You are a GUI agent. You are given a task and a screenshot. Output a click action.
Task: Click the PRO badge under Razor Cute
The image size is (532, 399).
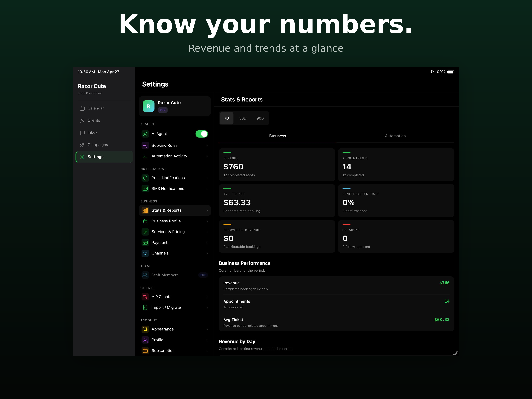pos(163,110)
